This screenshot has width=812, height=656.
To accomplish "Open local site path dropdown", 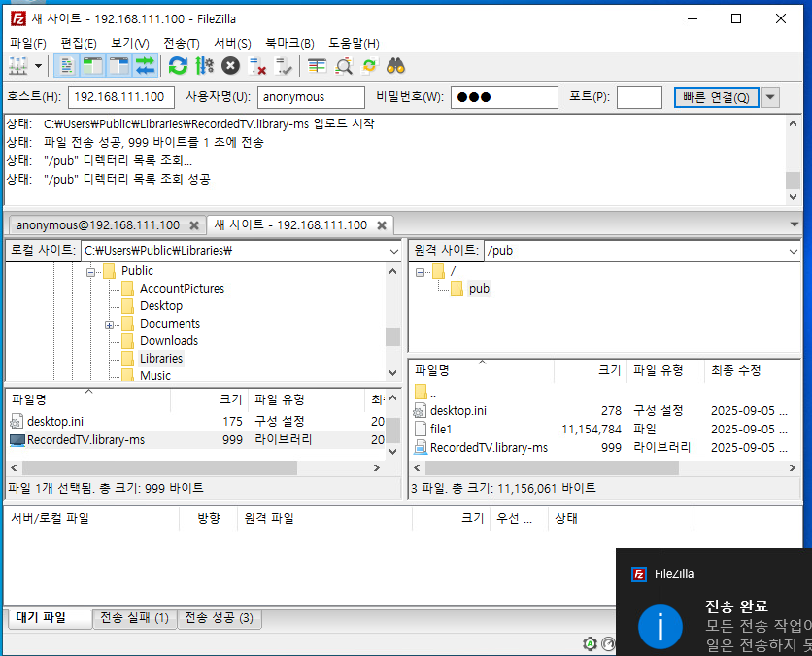I will pos(394,252).
